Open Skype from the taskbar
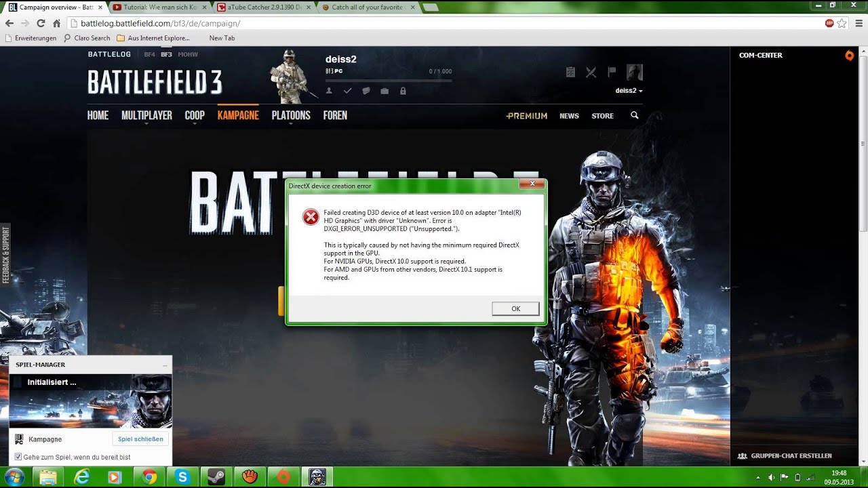 [182, 477]
